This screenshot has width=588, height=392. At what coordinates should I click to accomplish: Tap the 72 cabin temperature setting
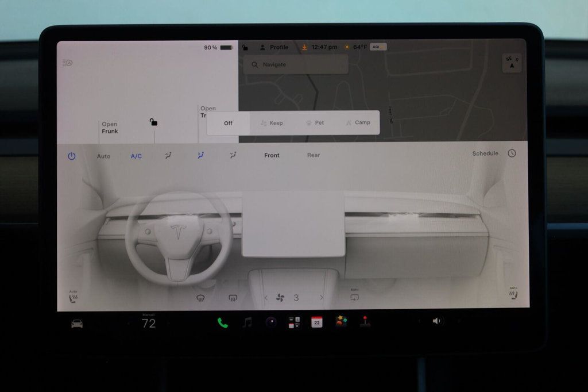coord(149,323)
